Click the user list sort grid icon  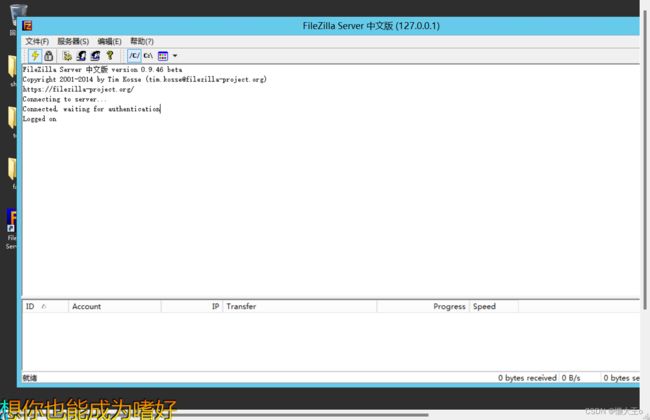click(163, 56)
